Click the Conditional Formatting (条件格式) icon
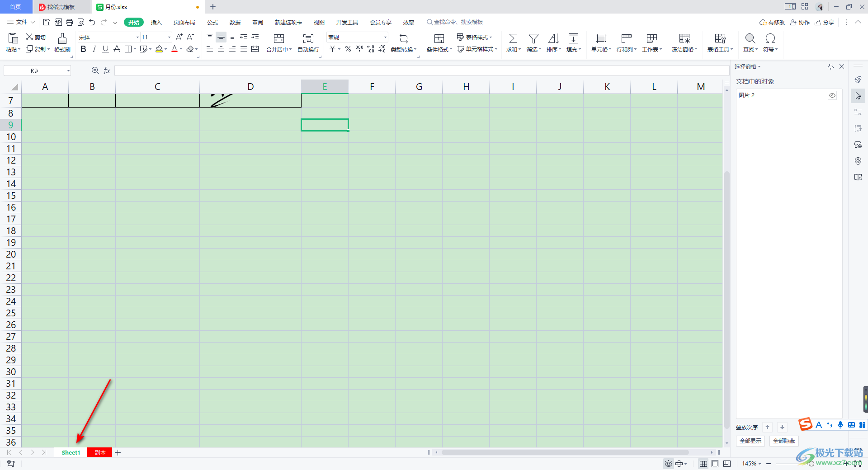 click(439, 38)
